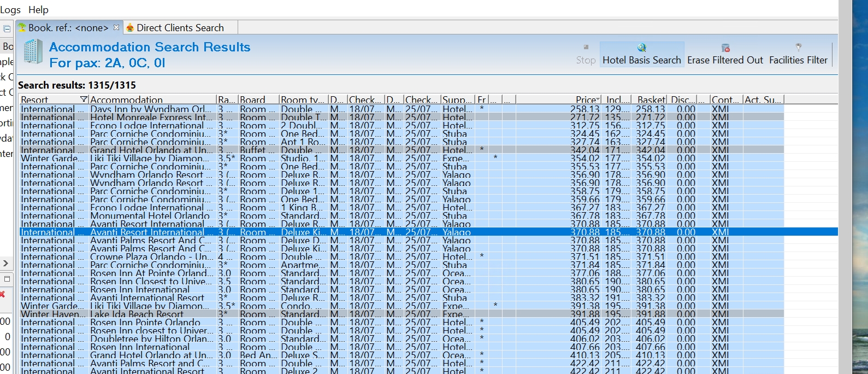The height and width of the screenshot is (374, 868).
Task: Click the palm tree icon on Book. ref. tab
Action: [x=22, y=27]
